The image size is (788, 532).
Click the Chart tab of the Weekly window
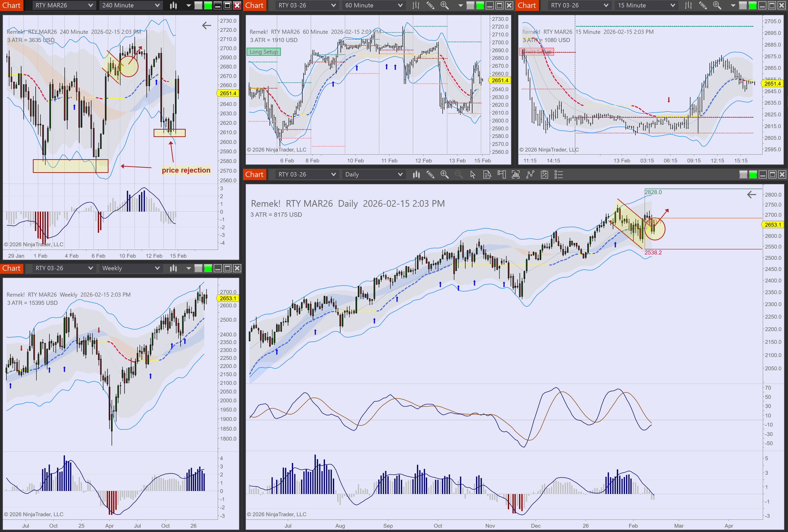(12, 268)
